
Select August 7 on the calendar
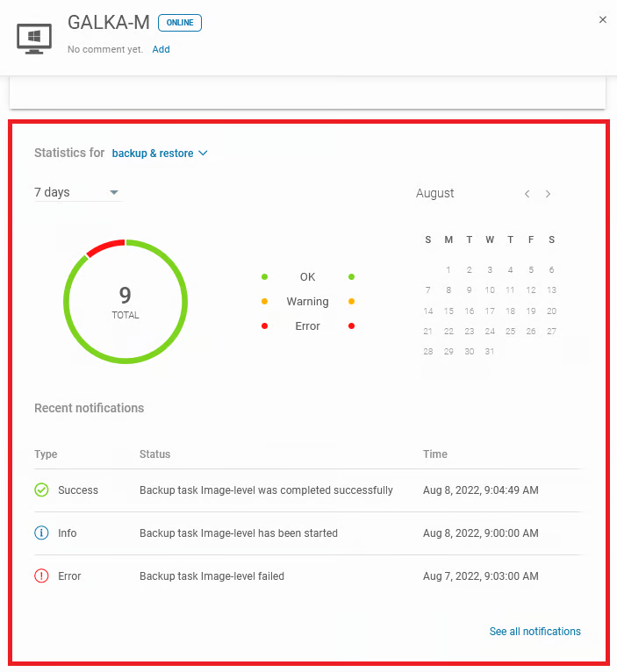click(x=428, y=290)
